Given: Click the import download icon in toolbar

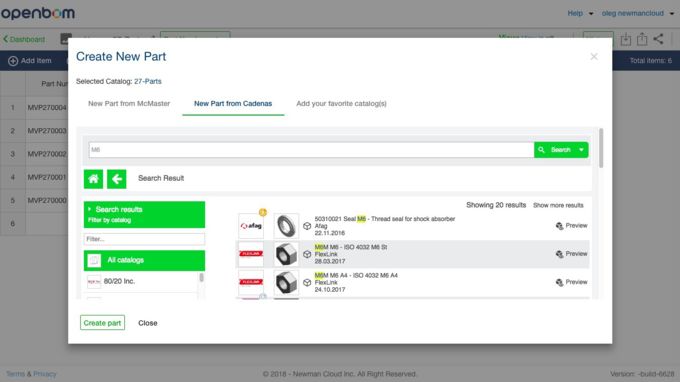Looking at the screenshot, I should pos(625,39).
